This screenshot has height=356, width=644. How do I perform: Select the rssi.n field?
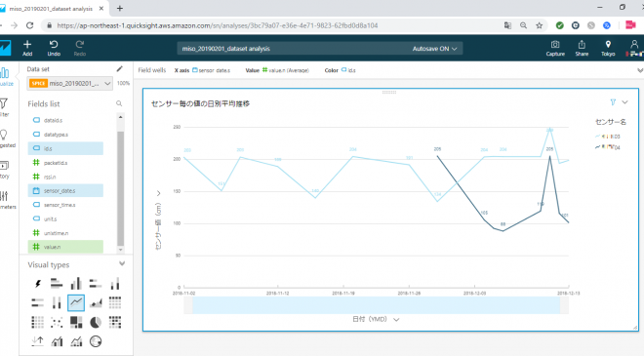coord(65,177)
